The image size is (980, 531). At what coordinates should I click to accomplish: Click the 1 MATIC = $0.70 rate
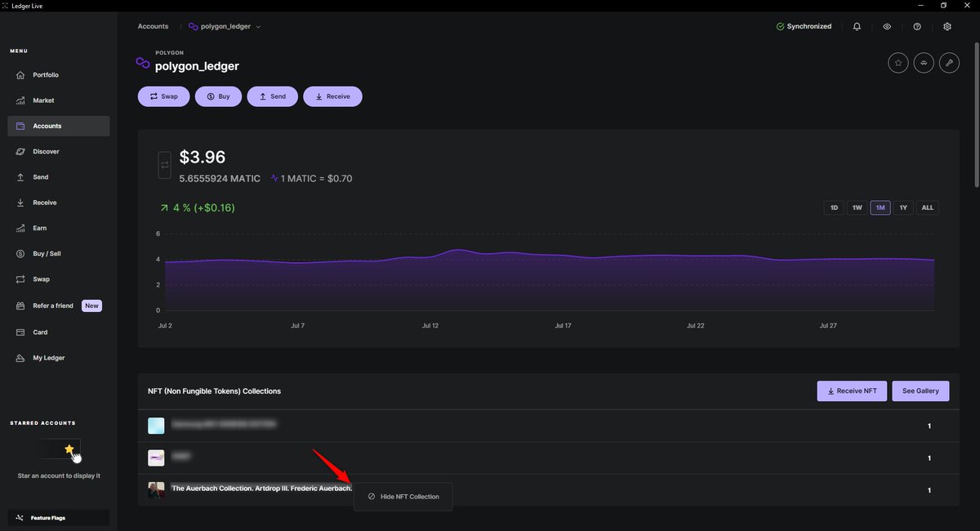[316, 178]
